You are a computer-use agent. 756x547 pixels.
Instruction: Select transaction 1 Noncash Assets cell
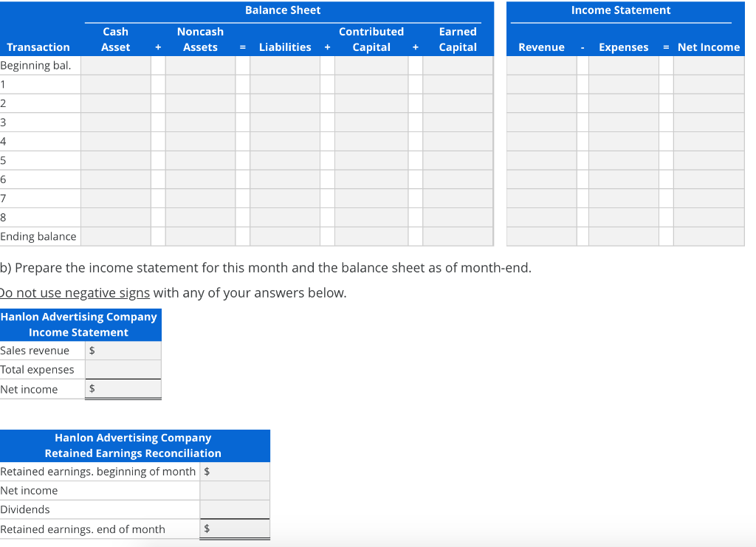pyautogui.click(x=200, y=83)
